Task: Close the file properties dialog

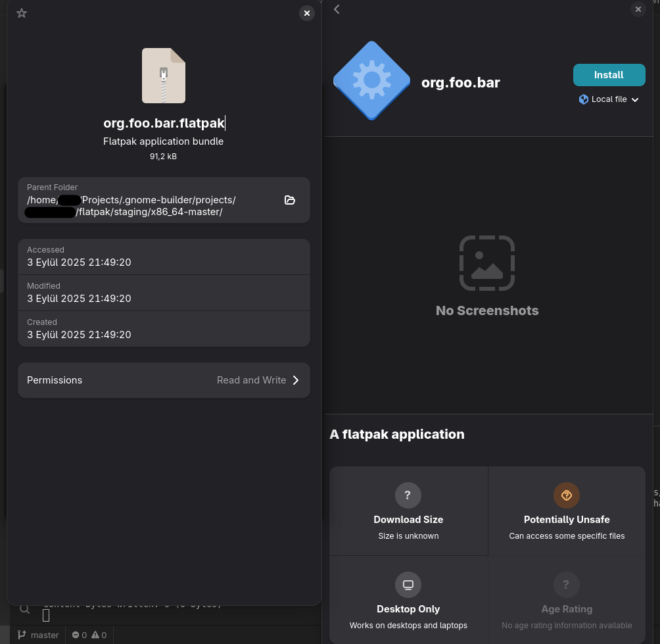Action: pyautogui.click(x=307, y=13)
